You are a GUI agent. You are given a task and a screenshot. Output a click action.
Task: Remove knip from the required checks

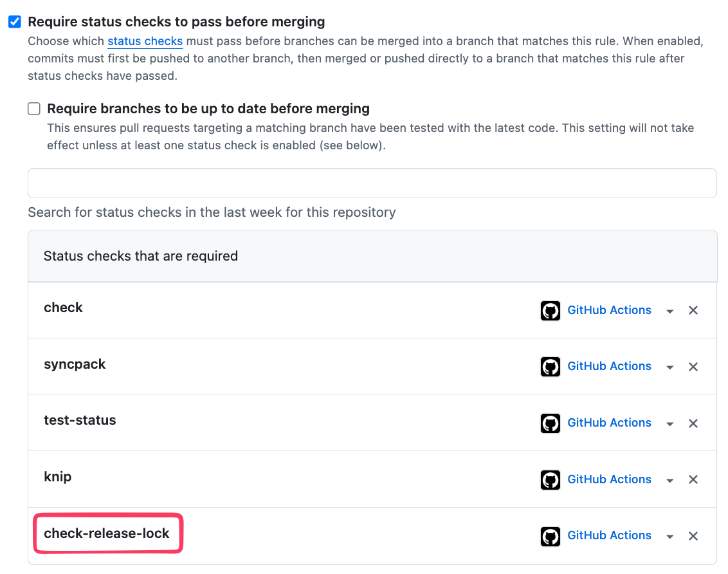click(x=693, y=479)
